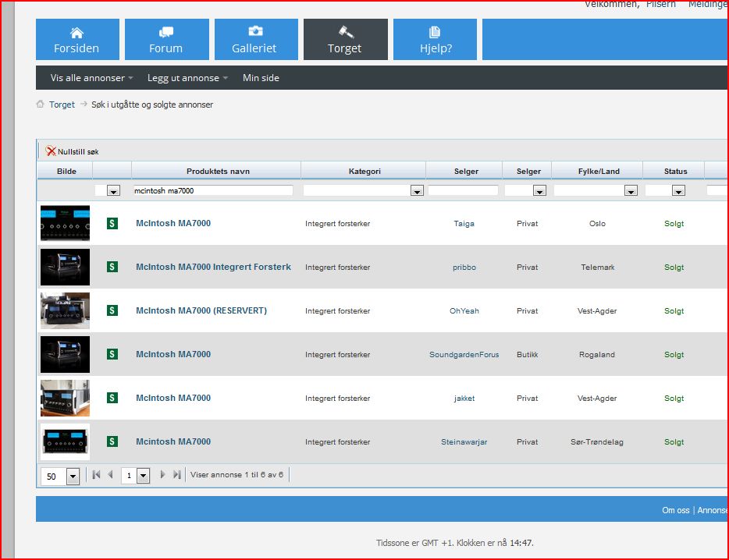Click the red X Nullstill søk icon
This screenshot has width=729, height=560.
tap(51, 151)
